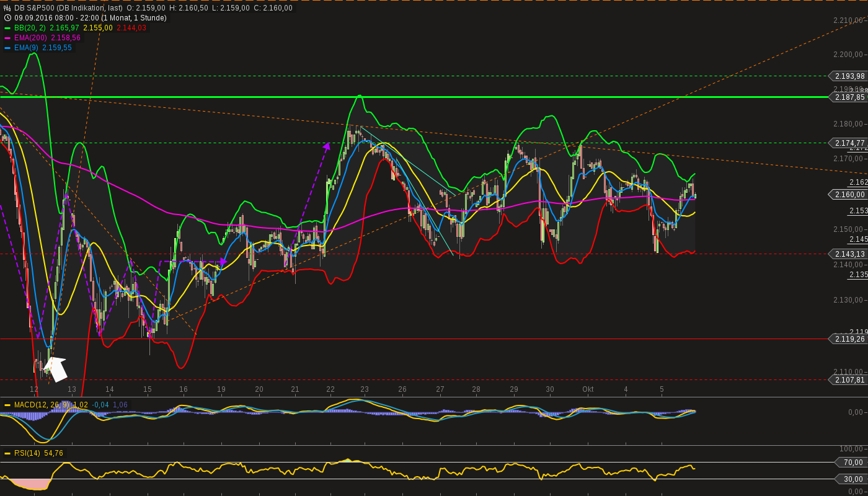Open the EMA(200) indicator label
The height and width of the screenshot is (496, 868).
click(x=30, y=38)
